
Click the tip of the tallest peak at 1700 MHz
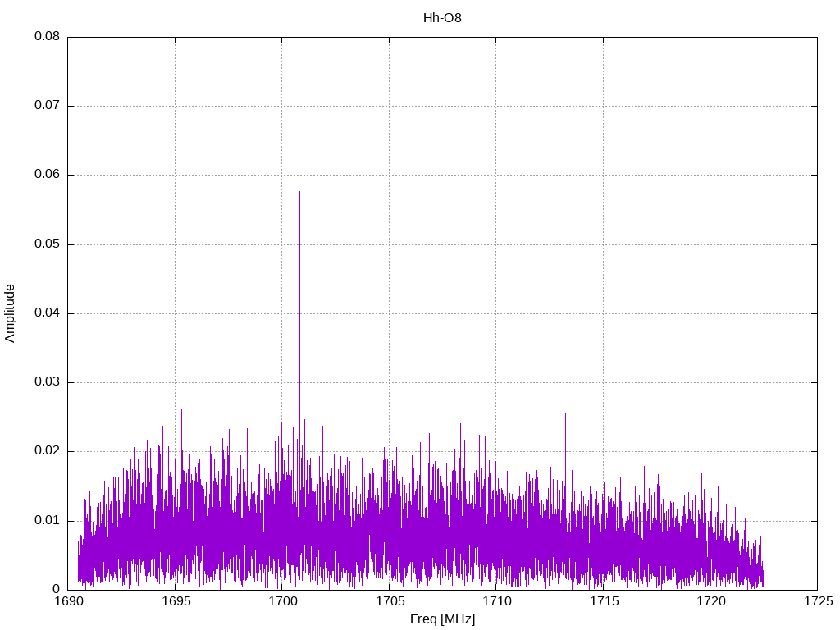click(x=281, y=52)
